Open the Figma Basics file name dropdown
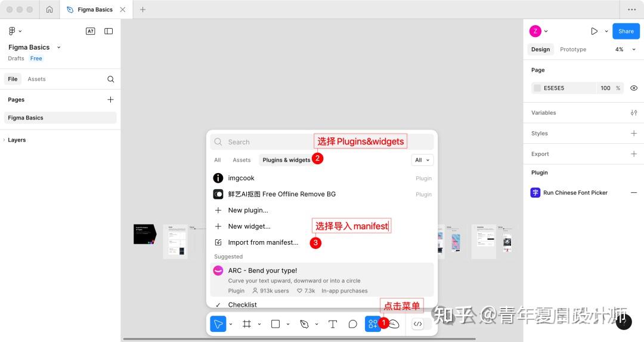Image resolution: width=644 pixels, height=342 pixels. (58, 47)
